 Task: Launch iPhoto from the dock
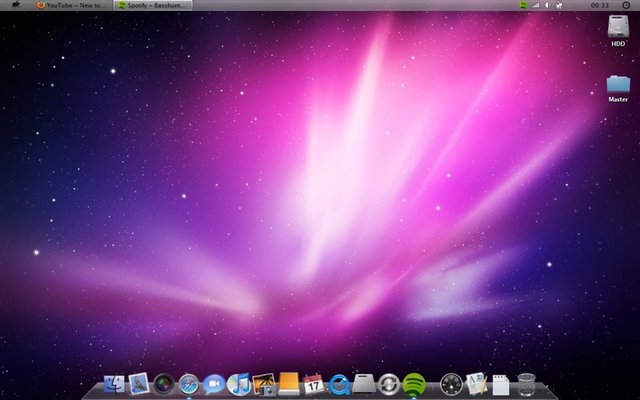pyautogui.click(x=264, y=384)
